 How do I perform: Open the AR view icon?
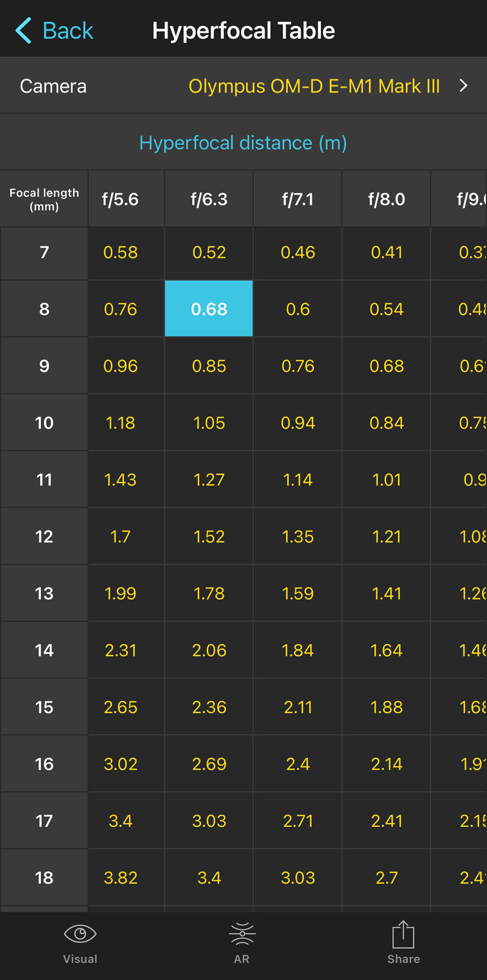(x=242, y=934)
